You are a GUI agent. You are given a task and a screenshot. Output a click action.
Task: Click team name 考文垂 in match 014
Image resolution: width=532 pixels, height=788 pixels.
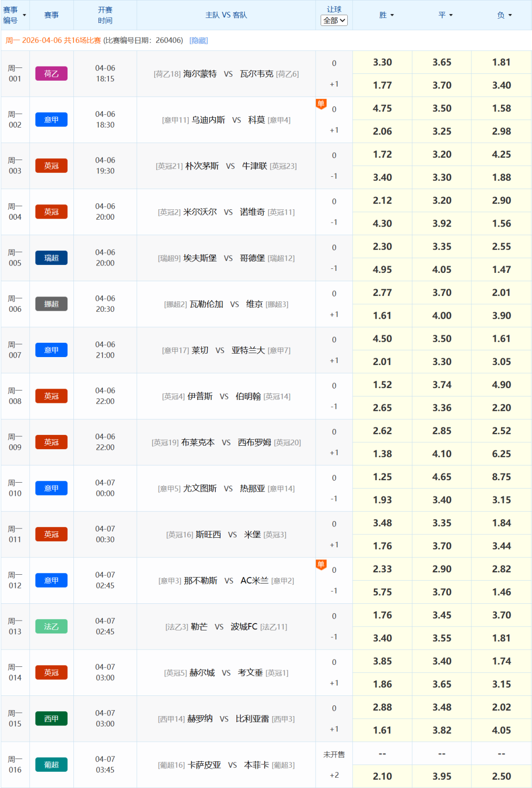click(250, 673)
